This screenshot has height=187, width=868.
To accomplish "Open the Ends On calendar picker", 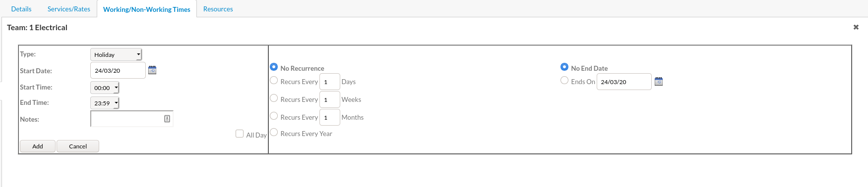I will (659, 81).
